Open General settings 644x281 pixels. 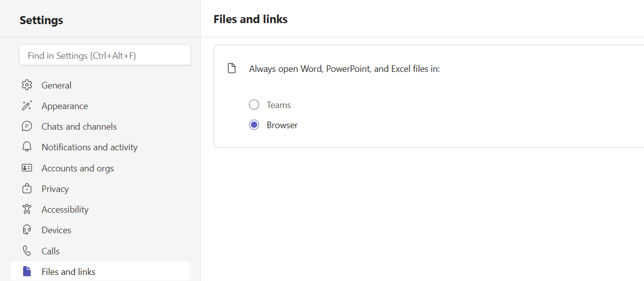100,85
